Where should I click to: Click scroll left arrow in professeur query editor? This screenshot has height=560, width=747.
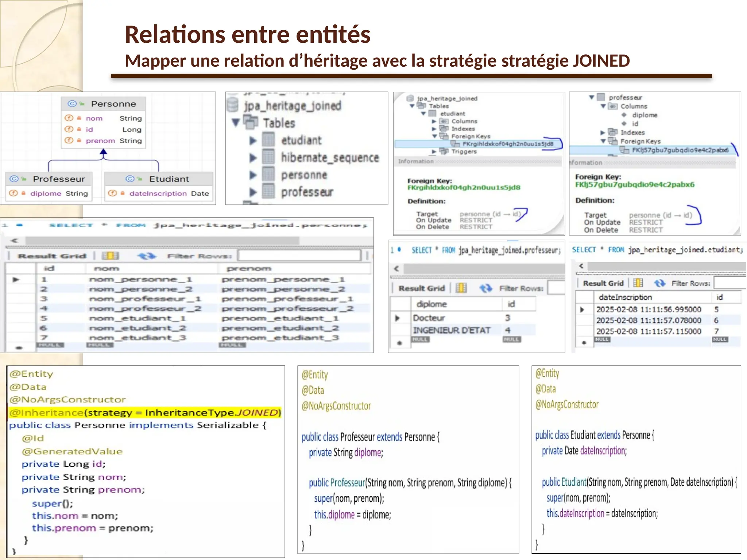[x=396, y=269]
